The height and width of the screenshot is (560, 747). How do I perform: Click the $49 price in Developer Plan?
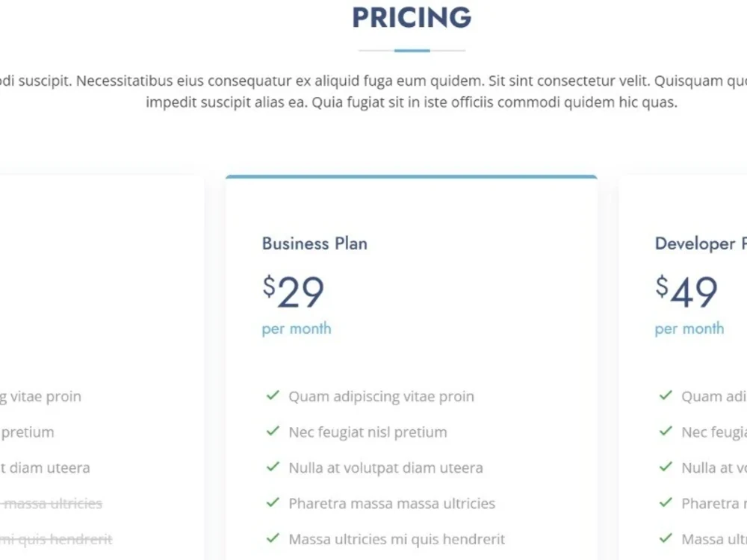pyautogui.click(x=686, y=291)
